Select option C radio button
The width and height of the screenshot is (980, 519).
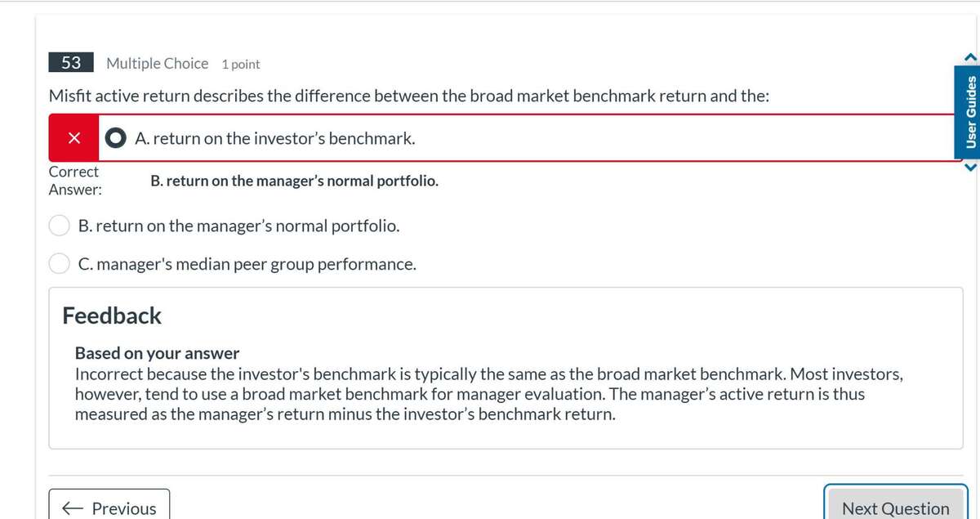(x=60, y=264)
